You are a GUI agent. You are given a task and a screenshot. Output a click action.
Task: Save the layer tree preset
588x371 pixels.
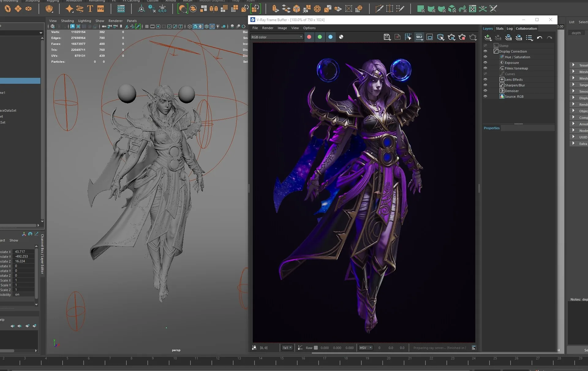509,37
